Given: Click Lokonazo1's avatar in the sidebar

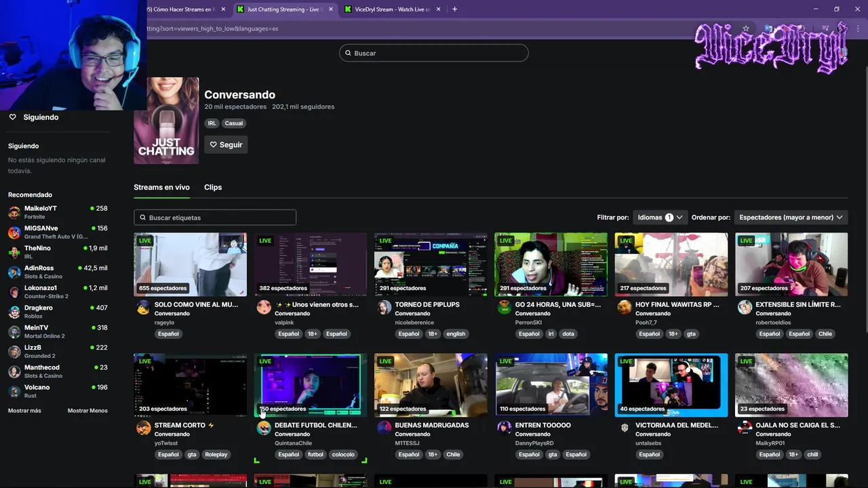Looking at the screenshot, I should tap(14, 292).
